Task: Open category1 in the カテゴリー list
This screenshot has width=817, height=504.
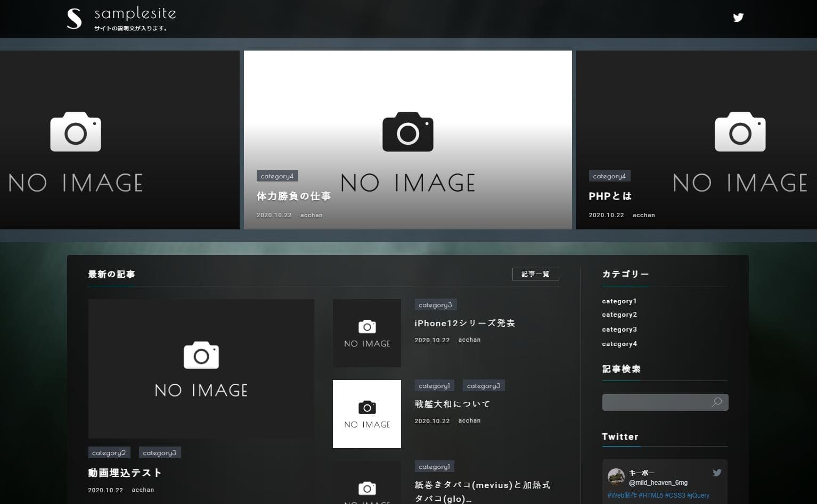Action: pyautogui.click(x=619, y=301)
